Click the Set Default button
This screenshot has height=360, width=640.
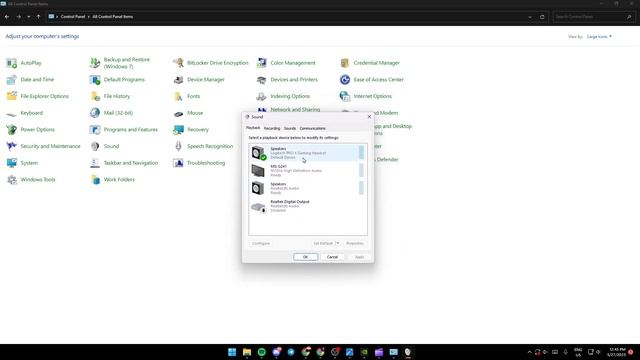(323, 244)
